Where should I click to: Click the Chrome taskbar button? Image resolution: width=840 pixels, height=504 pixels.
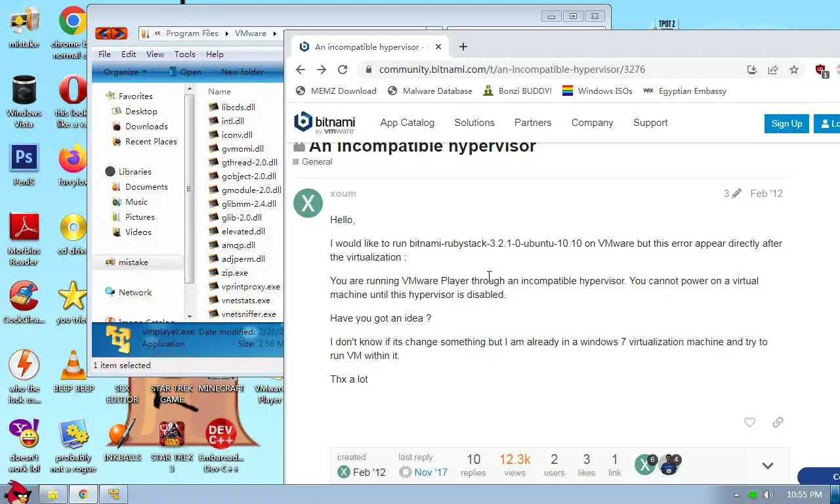pyautogui.click(x=83, y=494)
